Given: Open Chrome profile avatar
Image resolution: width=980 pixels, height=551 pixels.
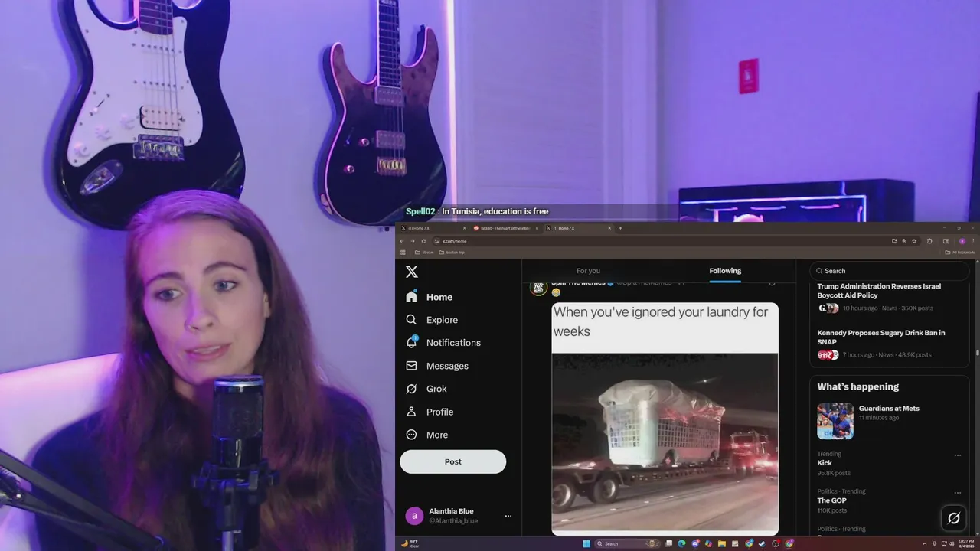Looking at the screenshot, I should 962,241.
